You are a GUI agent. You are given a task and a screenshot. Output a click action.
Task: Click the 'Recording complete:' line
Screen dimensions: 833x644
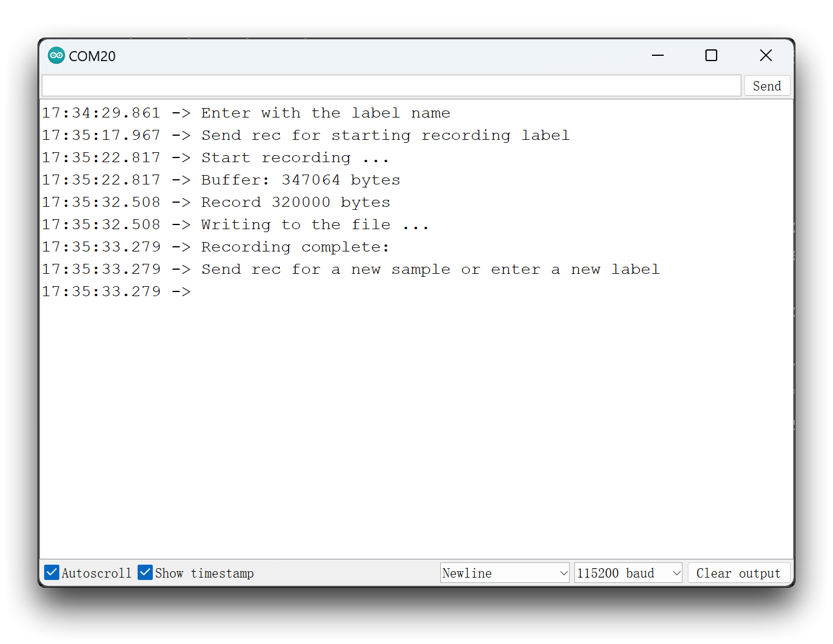pos(295,247)
